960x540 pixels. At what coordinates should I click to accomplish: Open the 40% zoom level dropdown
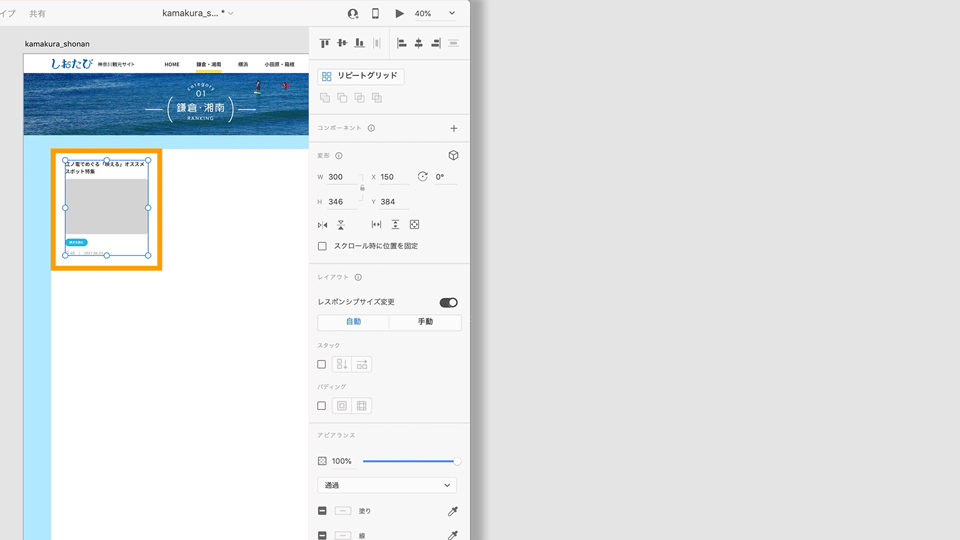[x=435, y=13]
